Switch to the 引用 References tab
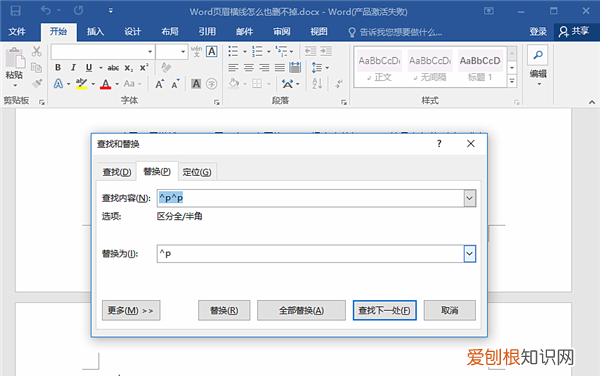The width and height of the screenshot is (600, 376). tap(207, 31)
